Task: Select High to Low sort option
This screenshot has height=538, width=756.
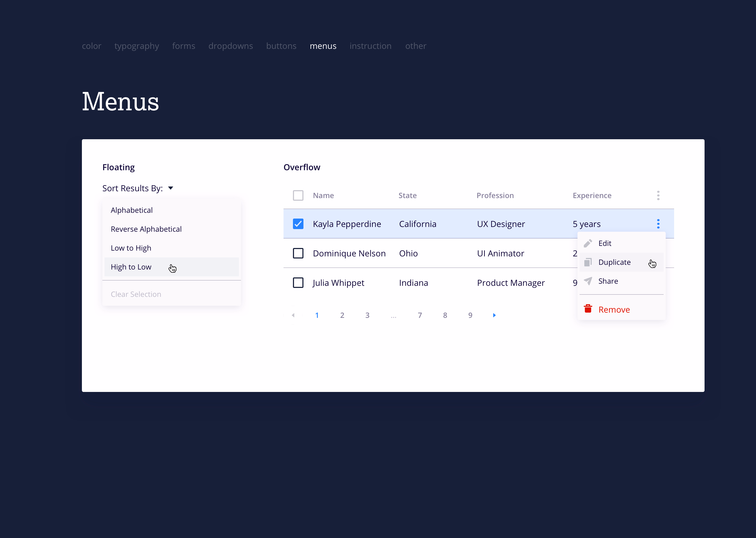Action: 131,267
